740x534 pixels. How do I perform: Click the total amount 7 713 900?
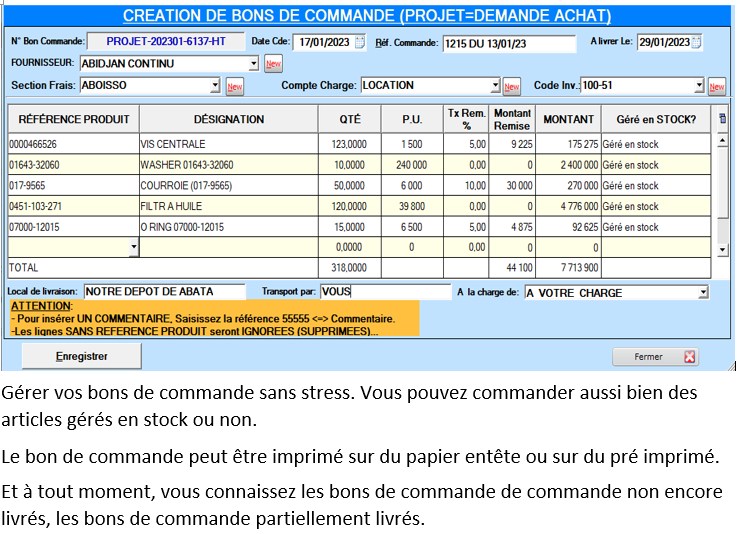[x=568, y=267]
